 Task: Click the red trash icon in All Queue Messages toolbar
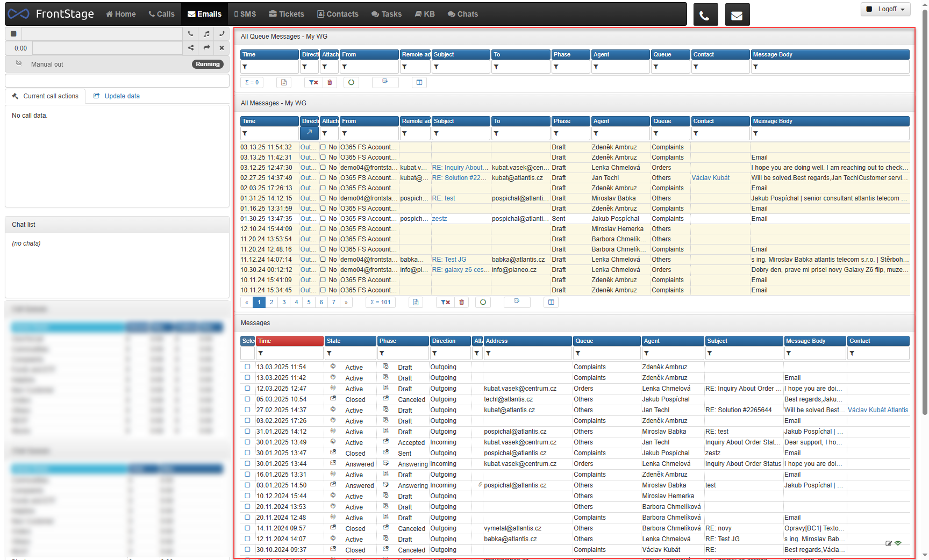[330, 82]
